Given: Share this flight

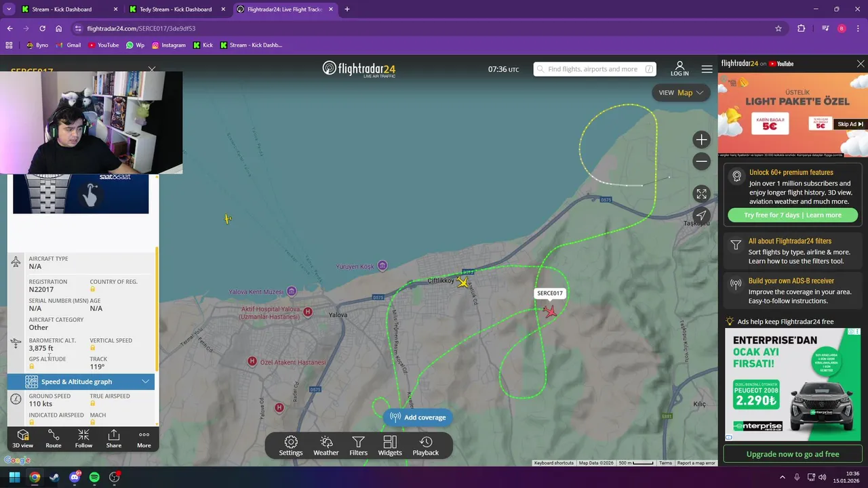Looking at the screenshot, I should [x=114, y=439].
